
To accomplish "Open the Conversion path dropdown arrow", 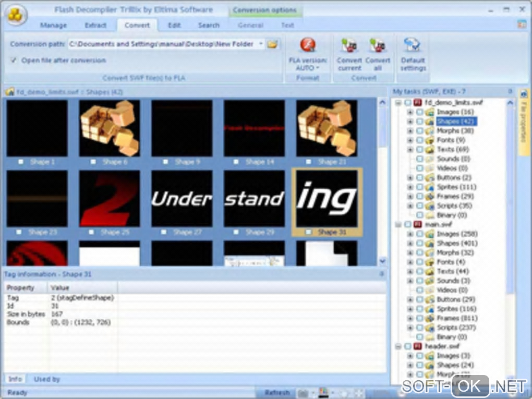I will click(x=261, y=44).
